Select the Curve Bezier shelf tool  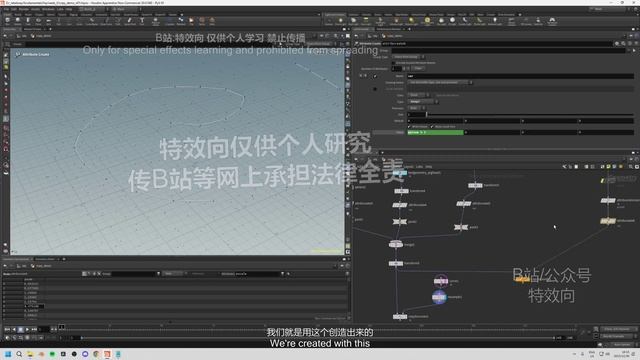point(92,21)
